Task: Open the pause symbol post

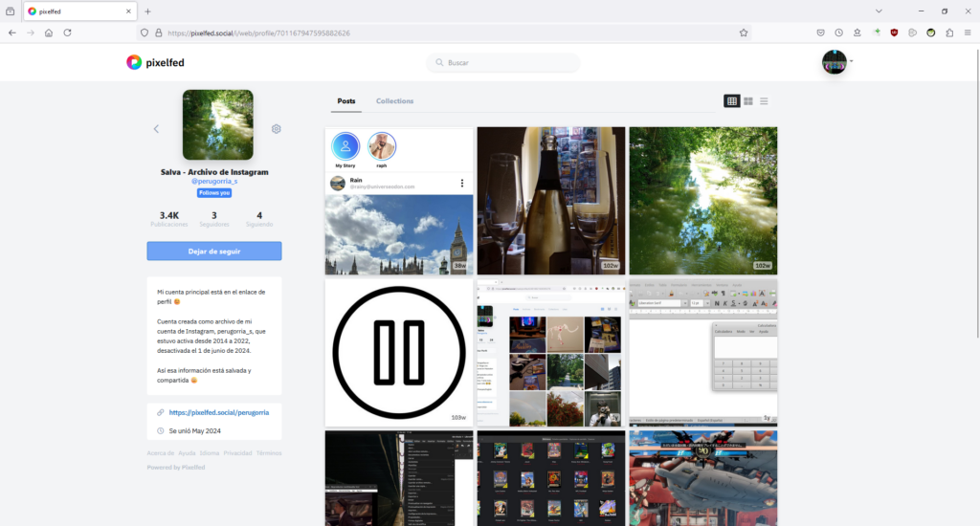Action: pyautogui.click(x=399, y=352)
